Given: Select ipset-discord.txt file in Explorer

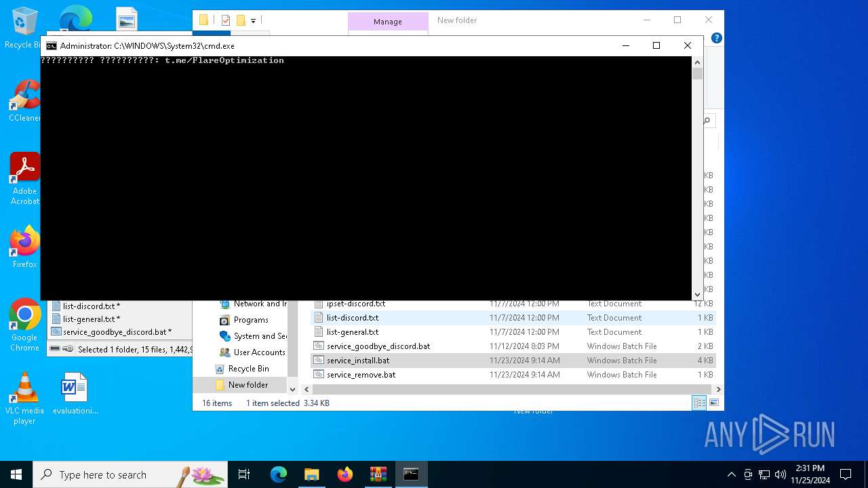Looking at the screenshot, I should (x=356, y=304).
